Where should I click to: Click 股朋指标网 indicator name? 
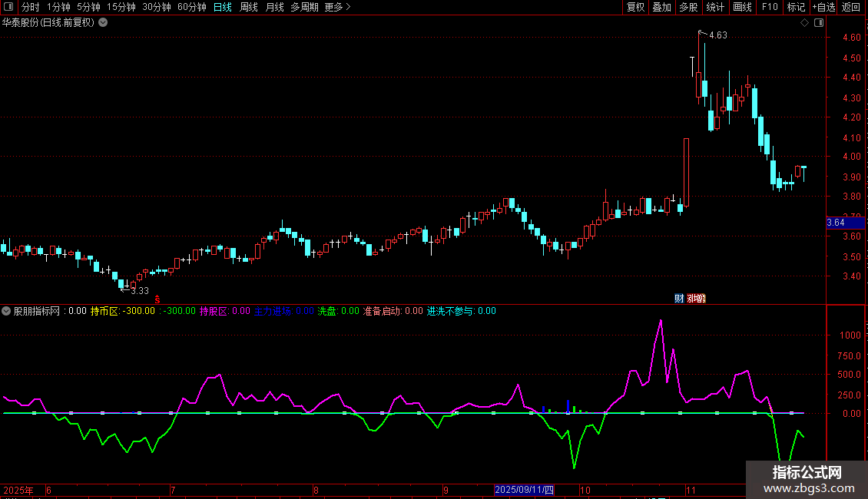pos(37,311)
